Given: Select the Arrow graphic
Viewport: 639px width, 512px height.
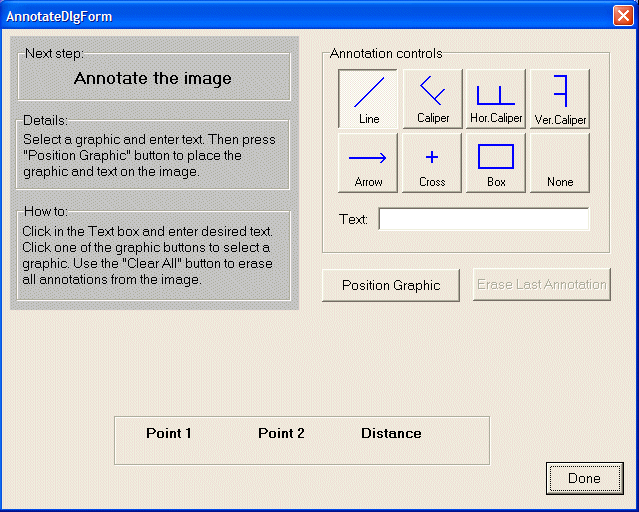Looking at the screenshot, I should [x=368, y=162].
